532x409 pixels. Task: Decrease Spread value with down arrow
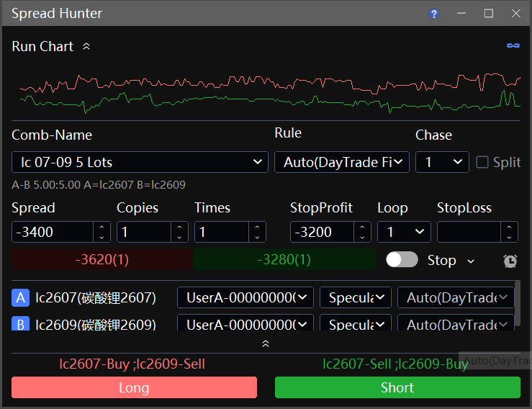pyautogui.click(x=102, y=237)
